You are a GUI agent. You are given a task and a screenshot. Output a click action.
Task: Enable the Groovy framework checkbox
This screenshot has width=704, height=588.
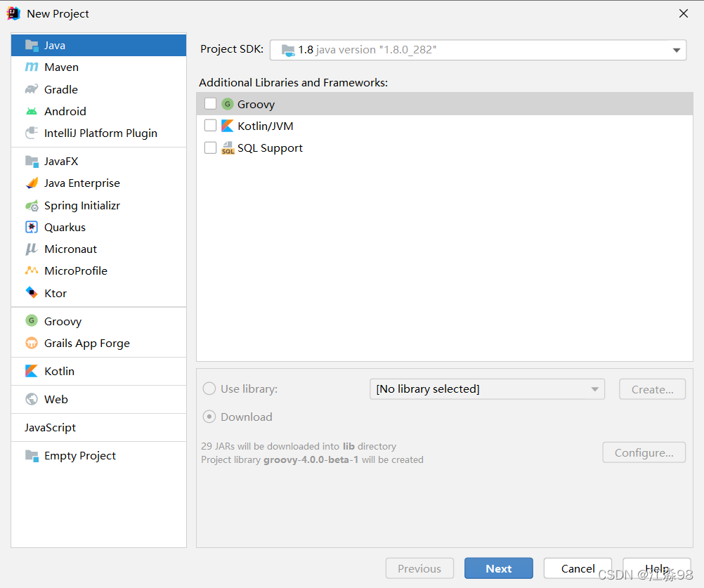210,104
